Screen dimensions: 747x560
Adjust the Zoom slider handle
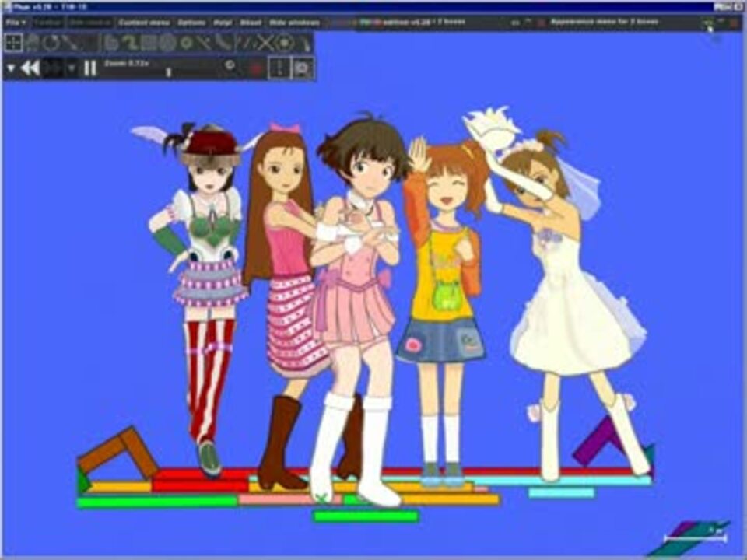(x=168, y=72)
